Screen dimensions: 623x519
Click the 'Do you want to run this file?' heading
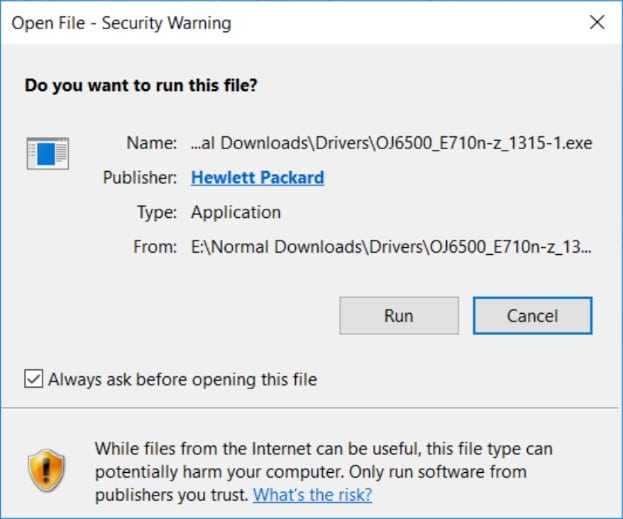click(141, 86)
